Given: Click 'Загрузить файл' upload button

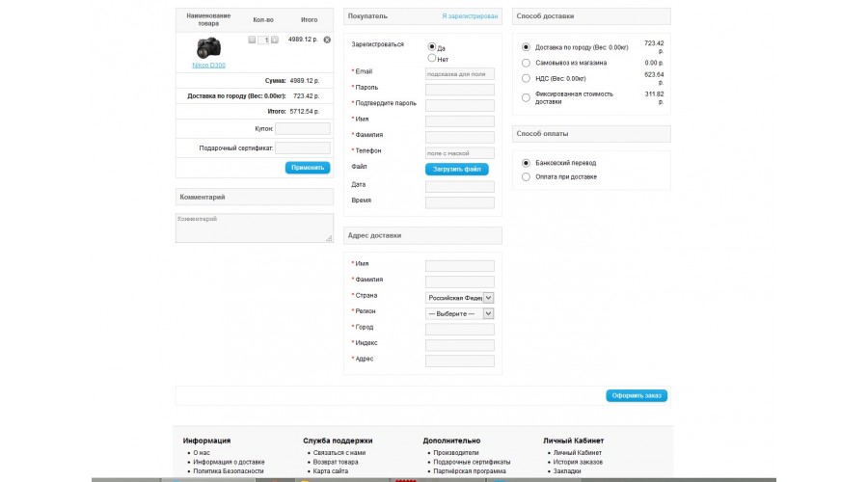Looking at the screenshot, I should pos(457,170).
